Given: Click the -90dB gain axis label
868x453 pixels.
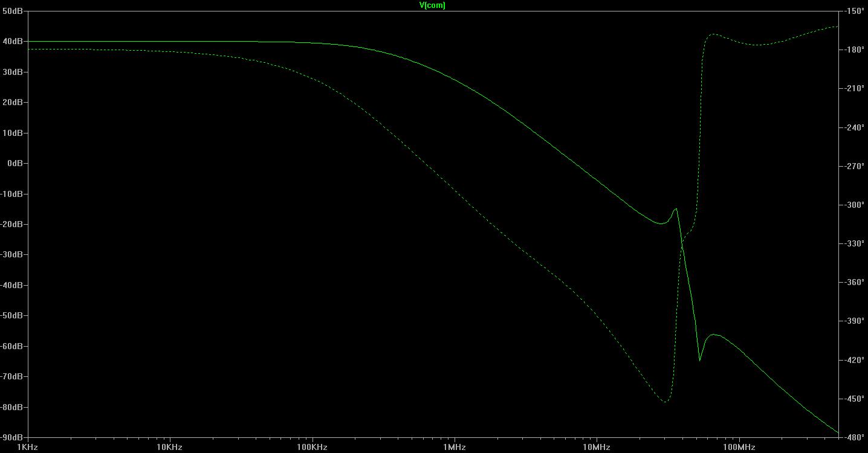Looking at the screenshot, I should (11, 437).
